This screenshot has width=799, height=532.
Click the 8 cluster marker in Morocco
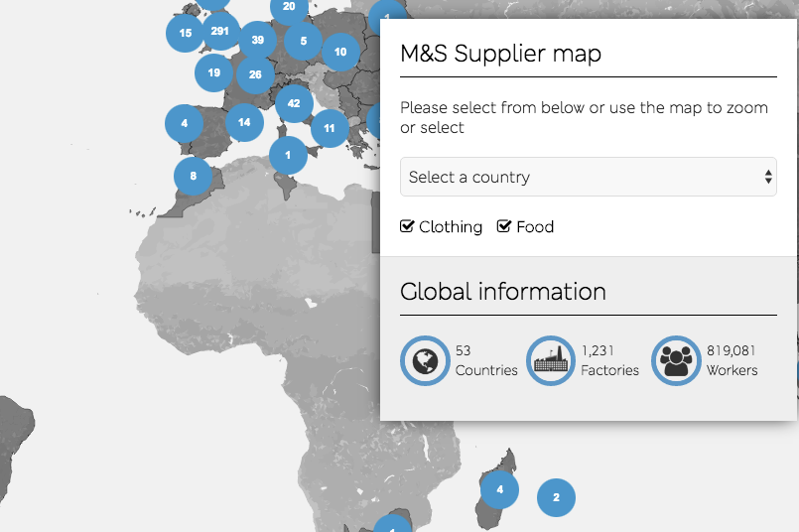click(194, 177)
